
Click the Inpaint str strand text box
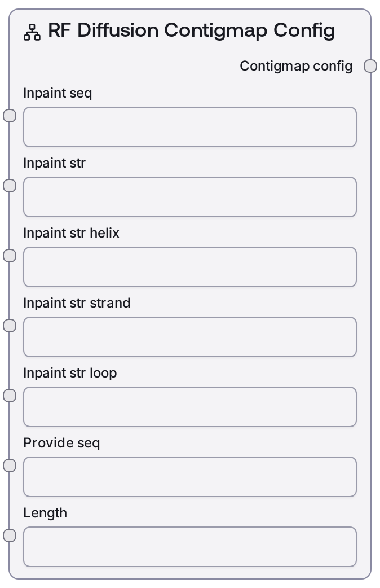pyautogui.click(x=189, y=337)
